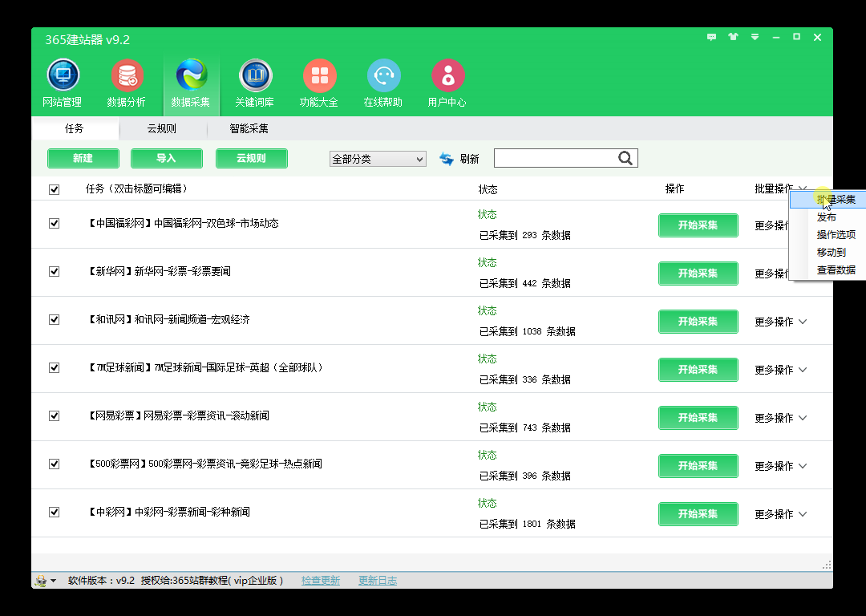The image size is (866, 616).
Task: Click the status bar user icon
Action: pyautogui.click(x=41, y=581)
